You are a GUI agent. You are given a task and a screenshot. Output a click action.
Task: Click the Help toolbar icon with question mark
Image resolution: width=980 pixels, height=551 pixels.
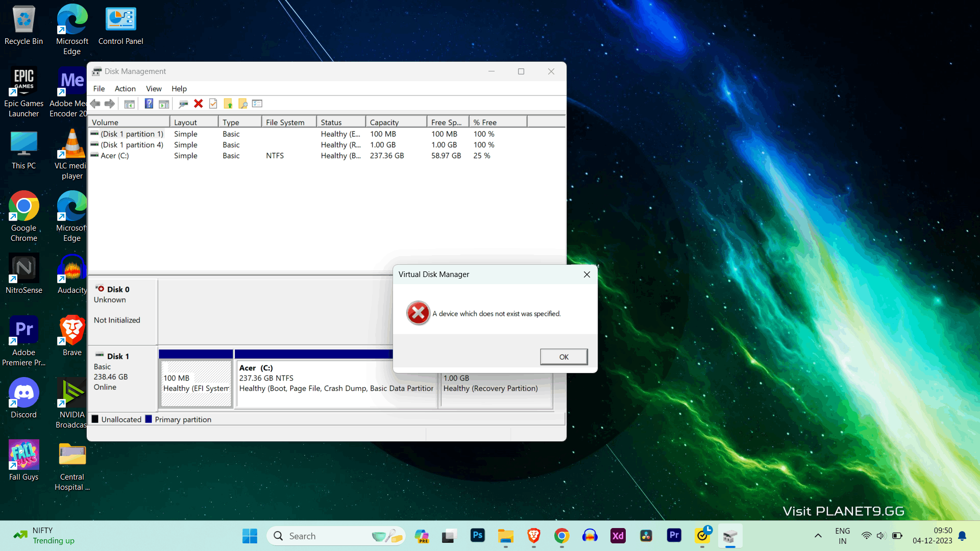click(x=149, y=104)
